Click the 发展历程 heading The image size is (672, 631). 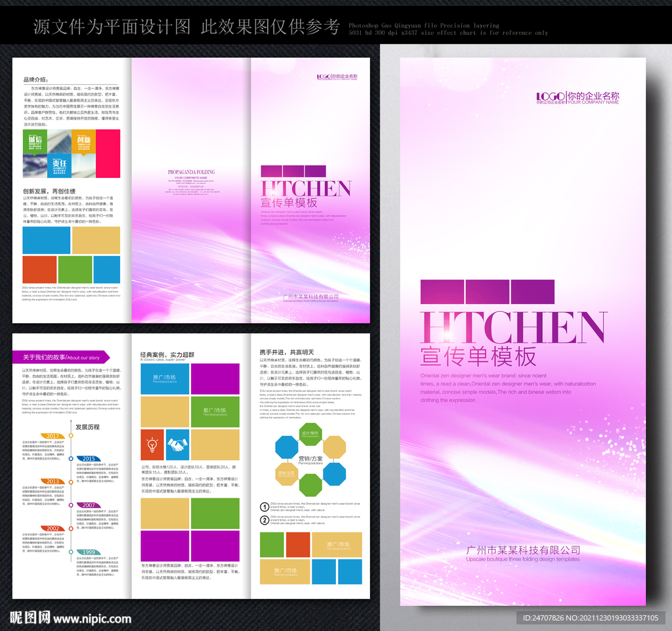(87, 427)
